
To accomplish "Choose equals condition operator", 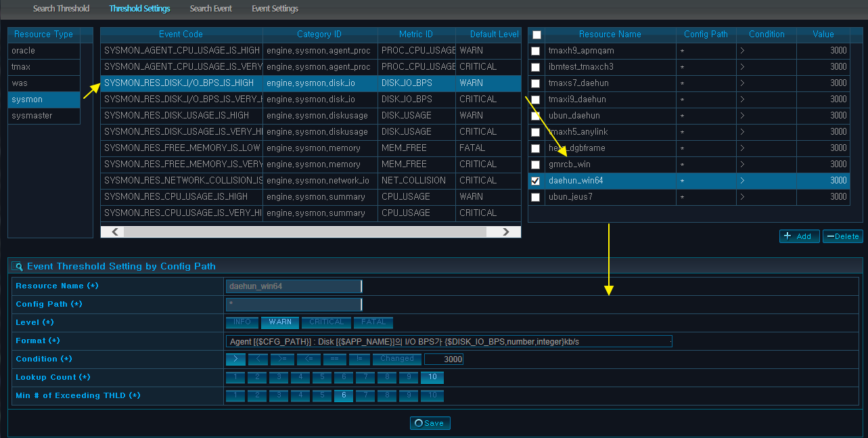I will tap(334, 359).
